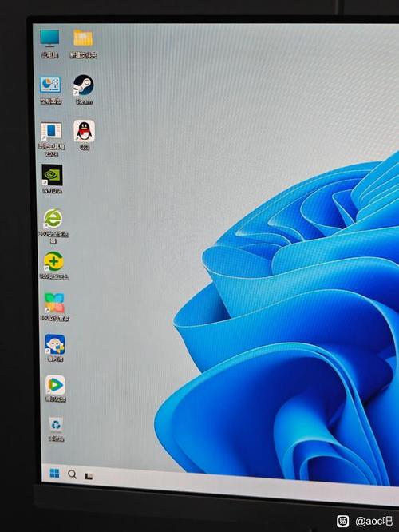The image size is (399, 532).
Task: Select the QQ penguin shortcut
Action: click(x=84, y=131)
